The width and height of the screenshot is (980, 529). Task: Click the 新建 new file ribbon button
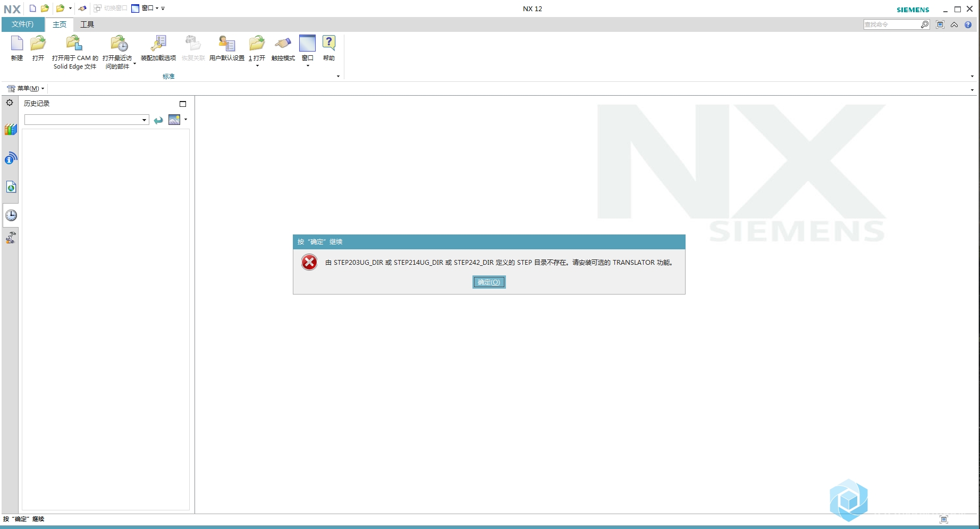[x=17, y=48]
